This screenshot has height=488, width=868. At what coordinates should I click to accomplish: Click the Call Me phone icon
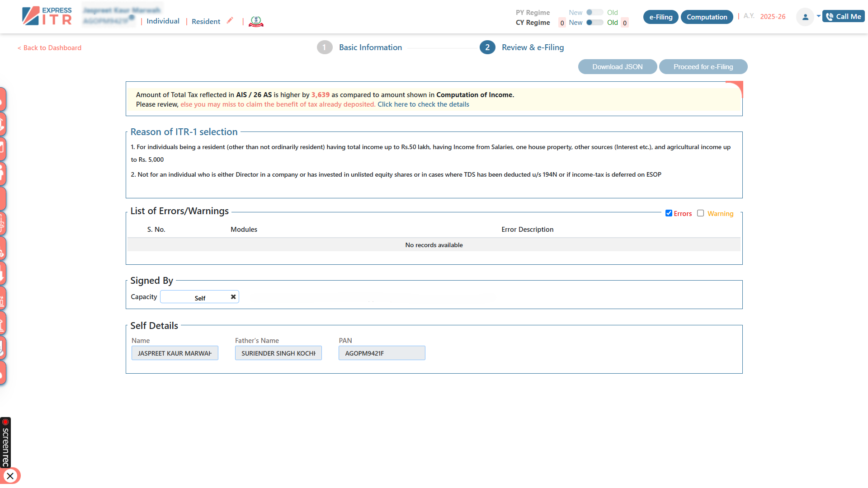830,16
